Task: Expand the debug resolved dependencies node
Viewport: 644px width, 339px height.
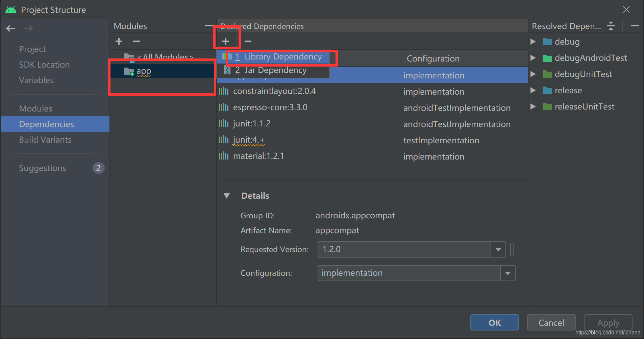Action: coord(533,42)
